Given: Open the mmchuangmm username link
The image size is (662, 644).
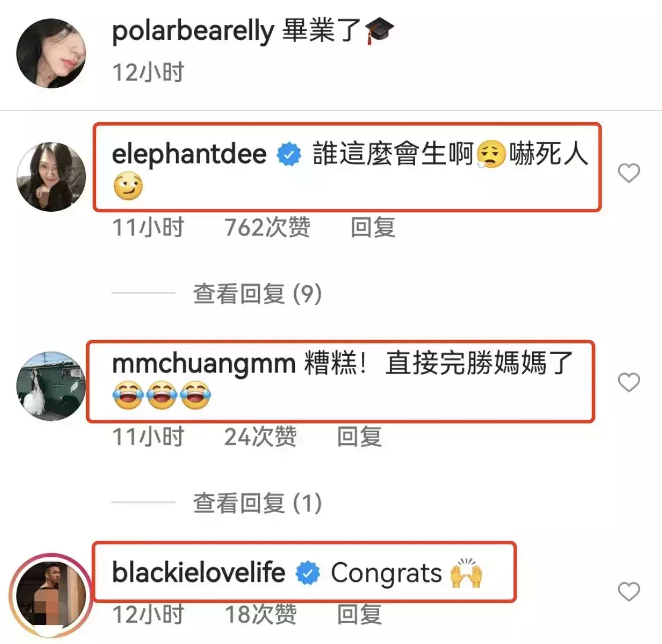Looking at the screenshot, I should coord(203,364).
